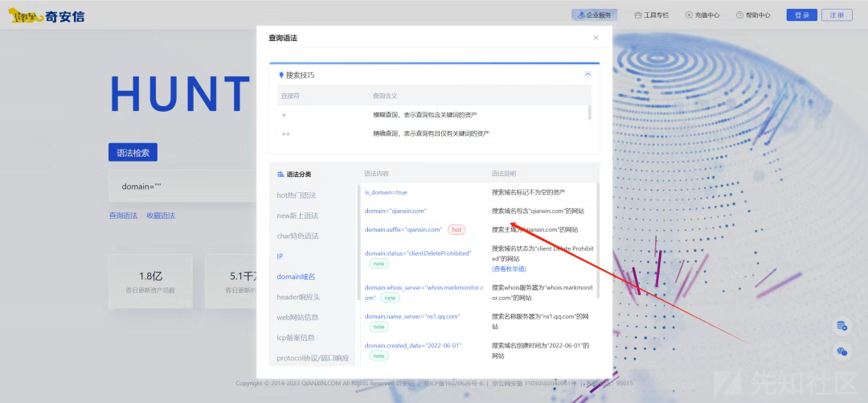The width and height of the screenshot is (868, 403).
Task: Go to 充值中心 in header
Action: tap(702, 15)
